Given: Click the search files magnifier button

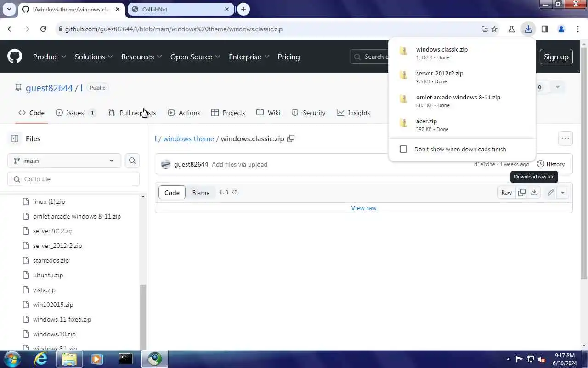Looking at the screenshot, I should point(132,161).
